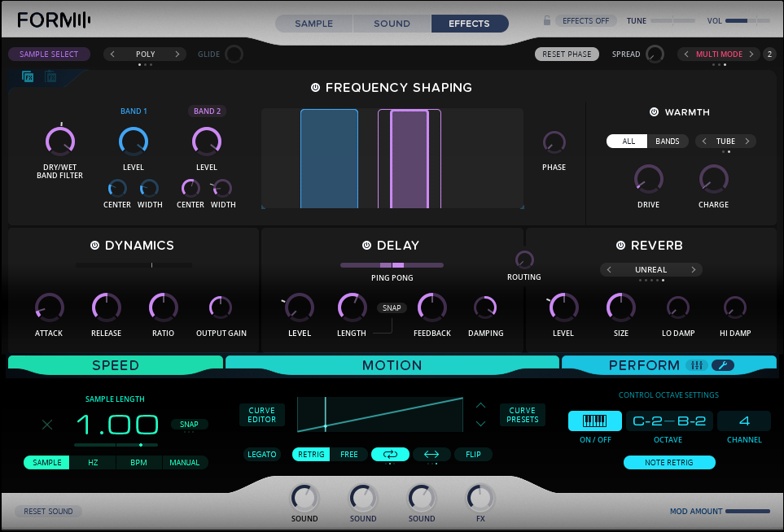Select Retrig playback mode
784x532 pixels.
pos(311,454)
